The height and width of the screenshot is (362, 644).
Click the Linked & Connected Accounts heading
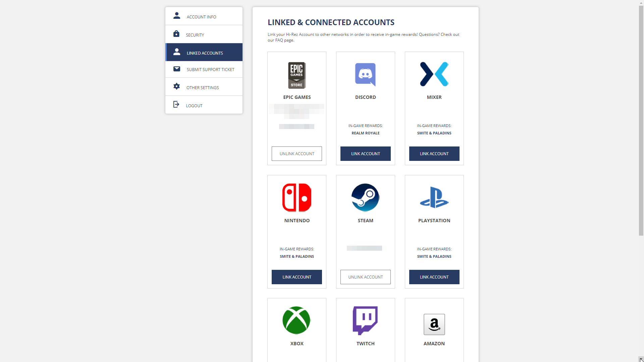(331, 22)
